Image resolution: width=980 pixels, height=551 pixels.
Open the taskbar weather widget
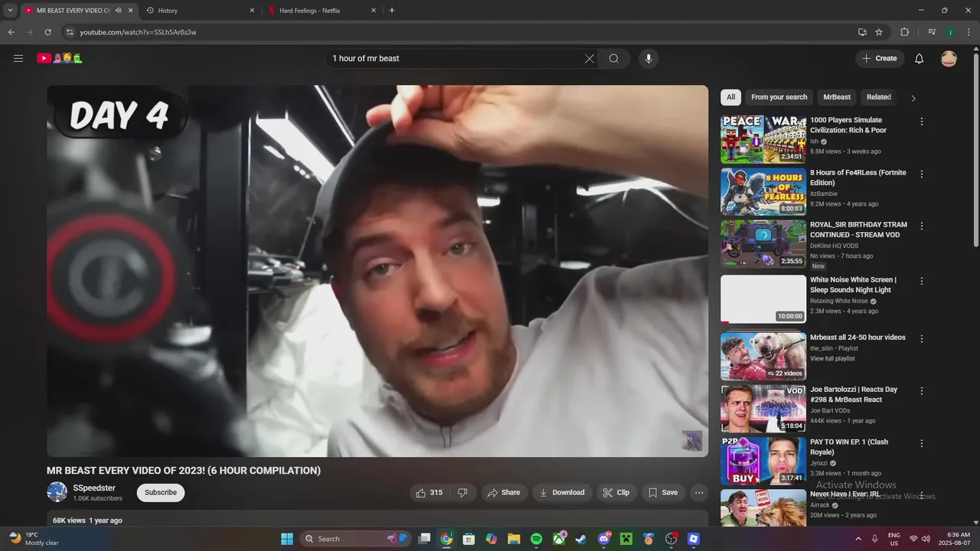(x=34, y=539)
